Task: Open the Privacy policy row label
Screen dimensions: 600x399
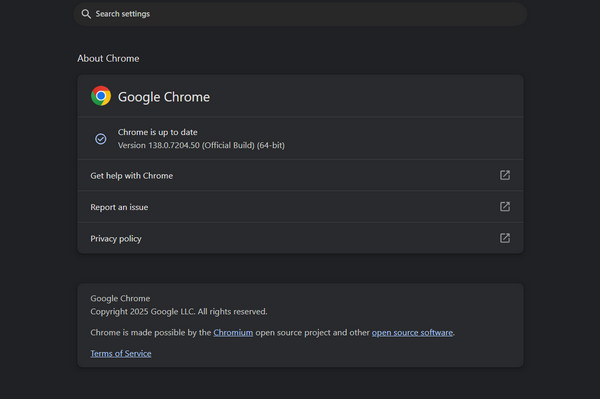Action: click(x=116, y=239)
